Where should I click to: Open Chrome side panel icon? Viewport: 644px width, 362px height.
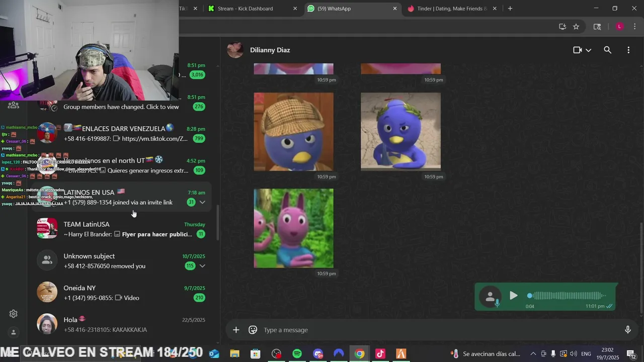click(x=597, y=27)
